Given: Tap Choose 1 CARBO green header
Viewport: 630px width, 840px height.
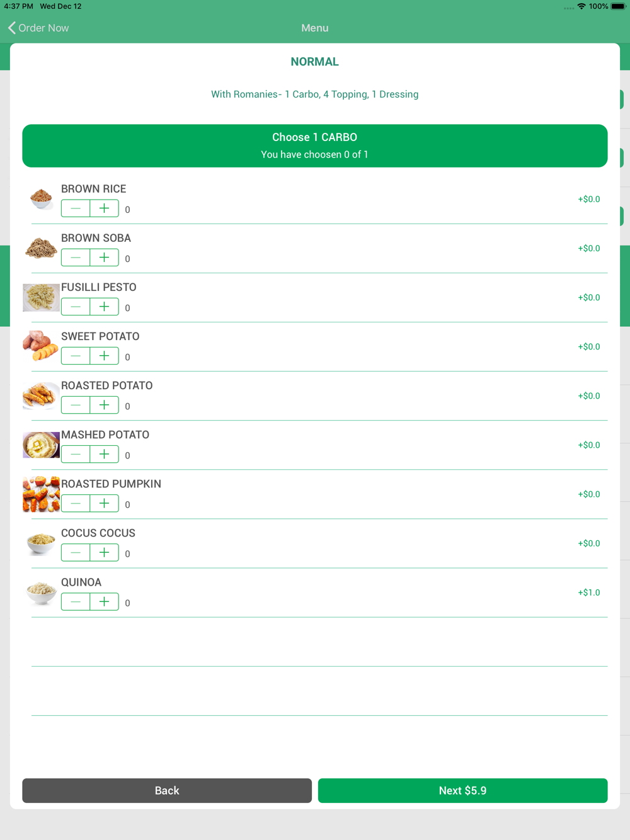Looking at the screenshot, I should click(x=315, y=145).
